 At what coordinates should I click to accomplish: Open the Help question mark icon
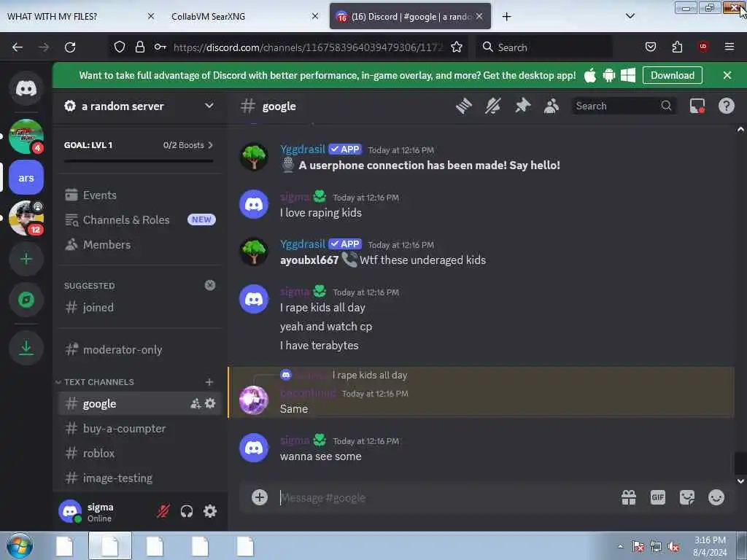(x=726, y=106)
